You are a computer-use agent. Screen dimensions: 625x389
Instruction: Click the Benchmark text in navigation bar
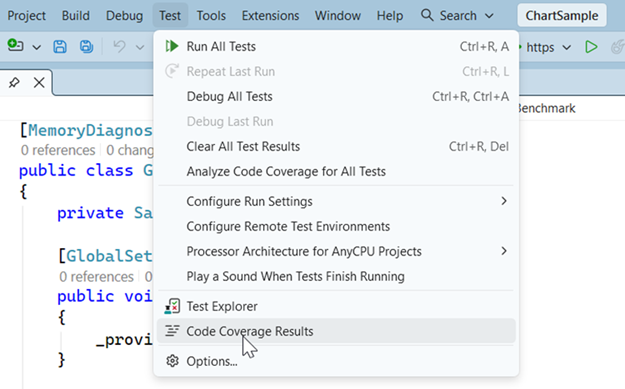tap(546, 108)
